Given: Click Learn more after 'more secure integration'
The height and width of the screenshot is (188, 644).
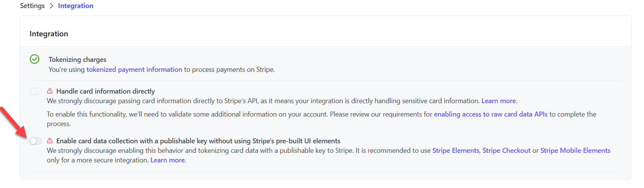Looking at the screenshot, I should [168, 160].
